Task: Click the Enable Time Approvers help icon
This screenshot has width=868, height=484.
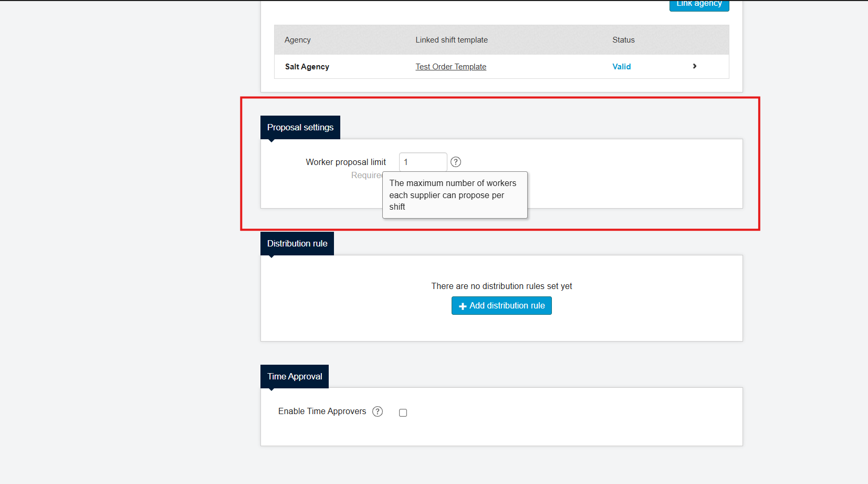Action: (x=378, y=411)
